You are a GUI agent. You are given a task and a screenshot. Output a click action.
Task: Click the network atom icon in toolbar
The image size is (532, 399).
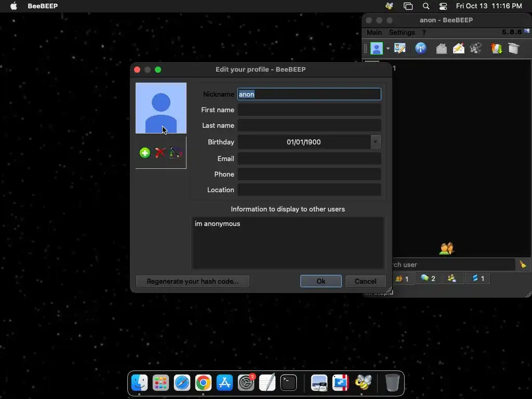(476, 48)
